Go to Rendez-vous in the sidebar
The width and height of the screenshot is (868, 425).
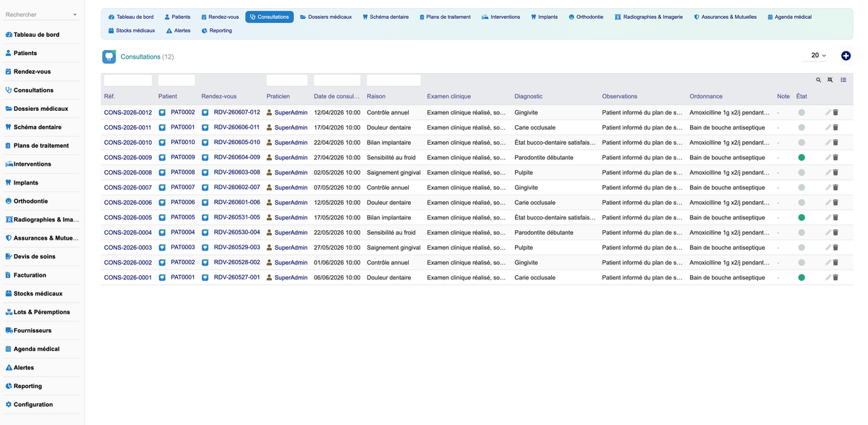[x=32, y=72]
